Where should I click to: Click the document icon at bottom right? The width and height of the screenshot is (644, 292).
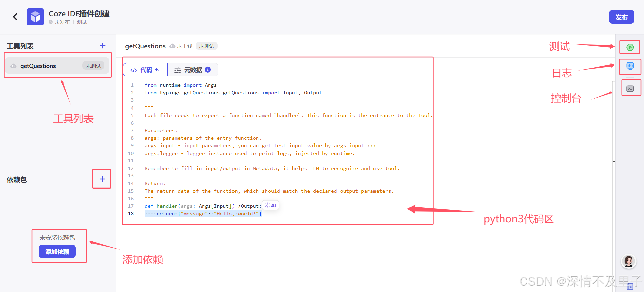click(630, 286)
